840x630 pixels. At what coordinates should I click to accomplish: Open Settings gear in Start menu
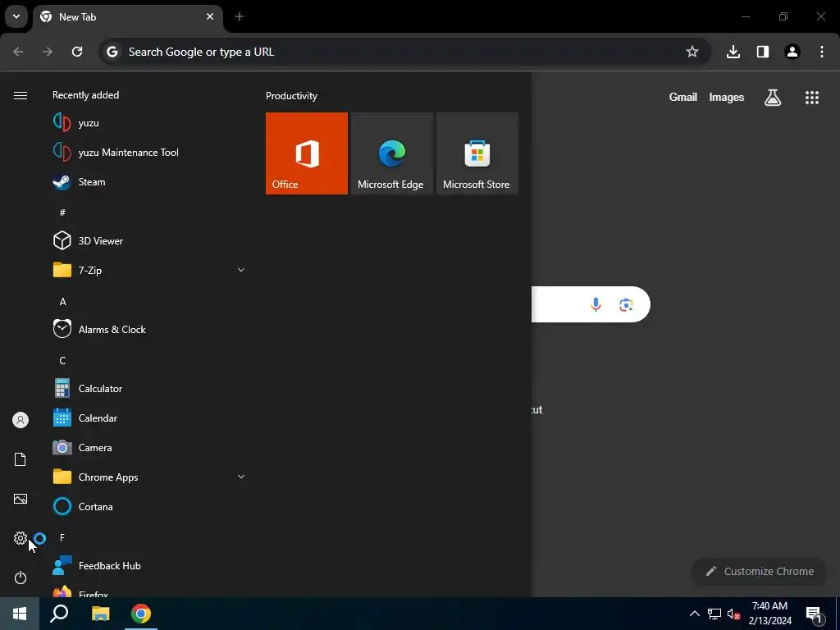pos(21,538)
